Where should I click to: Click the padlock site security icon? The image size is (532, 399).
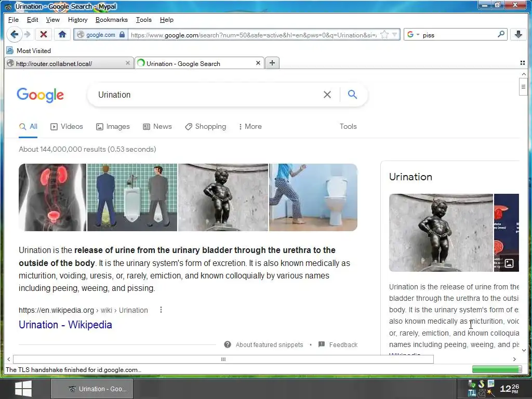[122, 35]
